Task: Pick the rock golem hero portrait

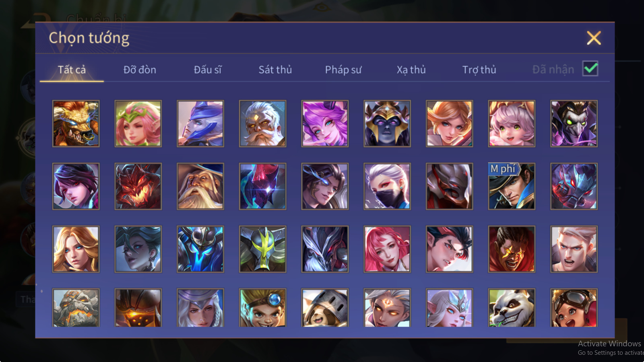Action: click(76, 307)
